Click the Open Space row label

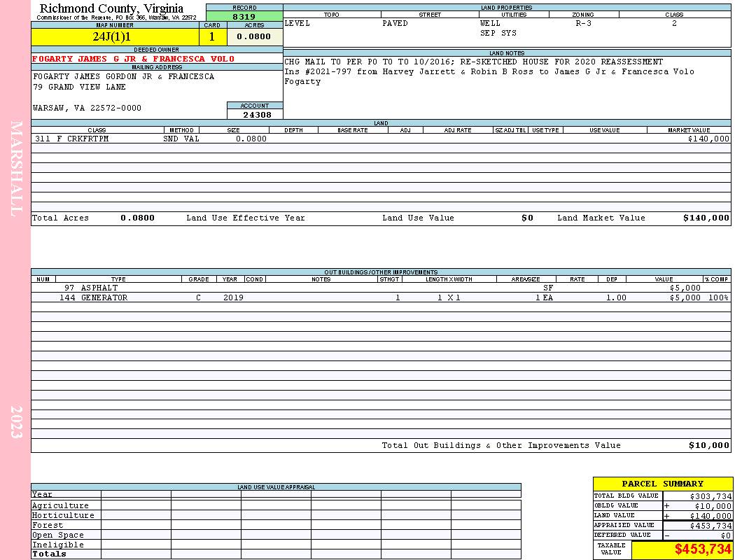click(57, 535)
